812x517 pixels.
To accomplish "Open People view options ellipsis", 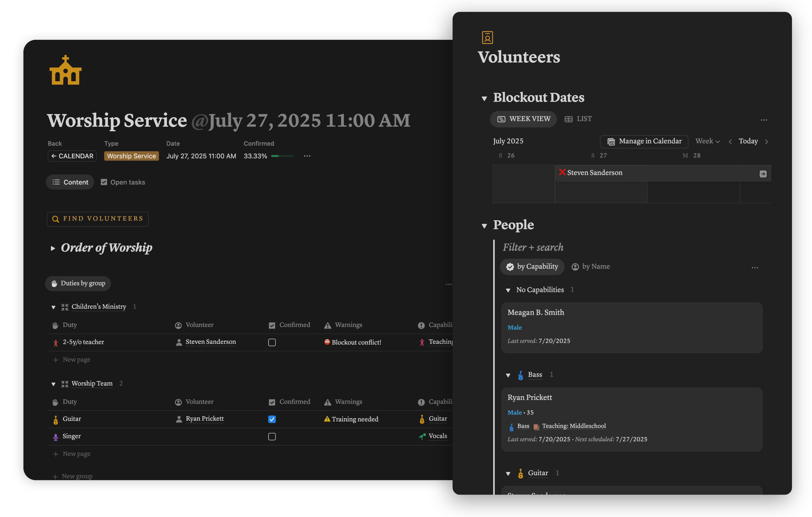I will coord(755,268).
